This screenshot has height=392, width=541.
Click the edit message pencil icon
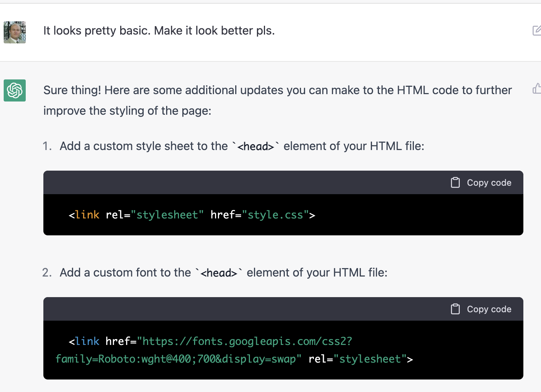point(537,30)
